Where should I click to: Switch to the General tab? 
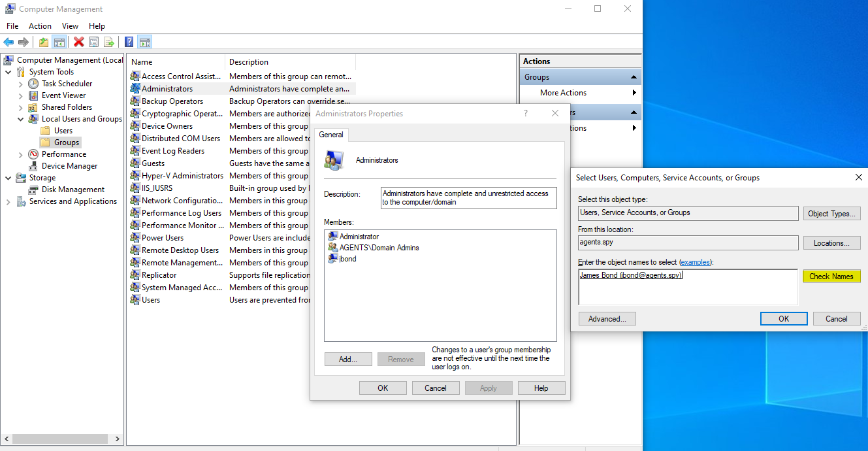[330, 135]
